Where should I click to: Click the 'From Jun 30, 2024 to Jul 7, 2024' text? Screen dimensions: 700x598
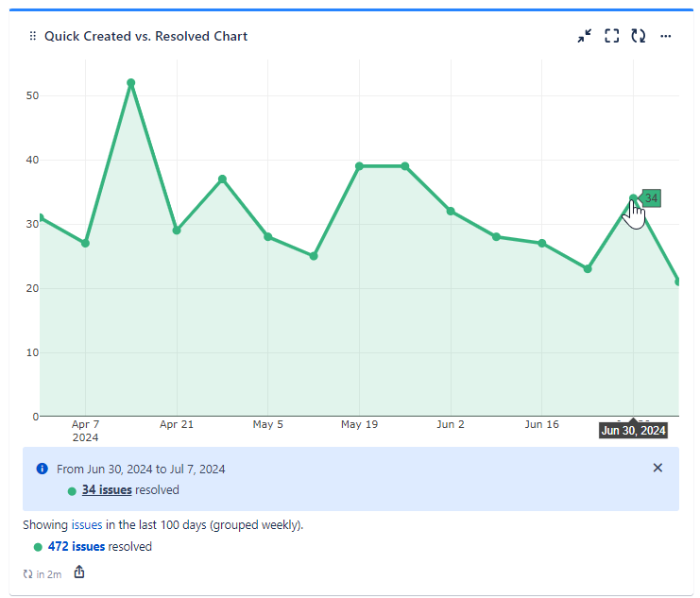coord(141,469)
